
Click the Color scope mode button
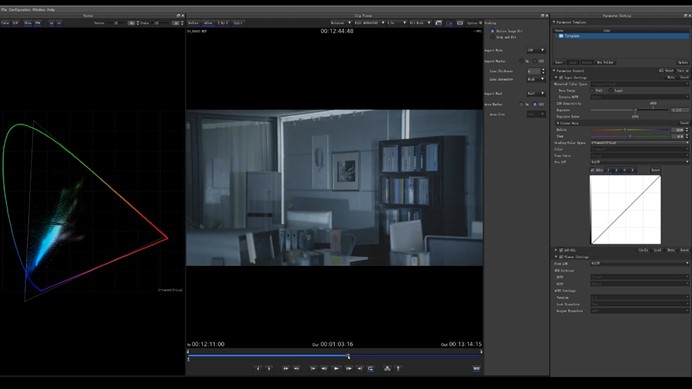5,23
